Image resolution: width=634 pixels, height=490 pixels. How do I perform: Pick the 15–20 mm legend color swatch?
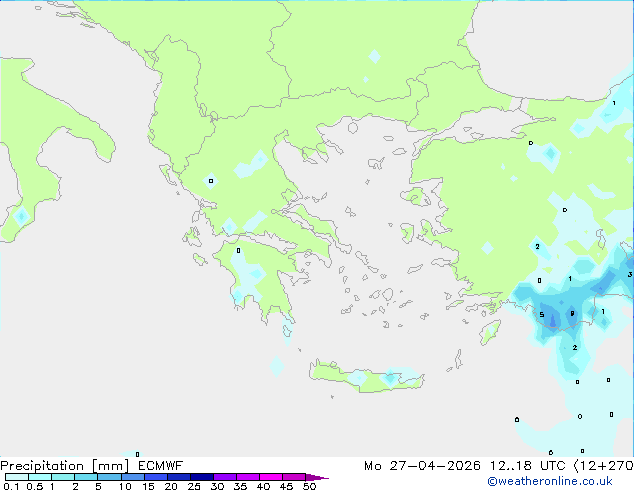point(155,477)
